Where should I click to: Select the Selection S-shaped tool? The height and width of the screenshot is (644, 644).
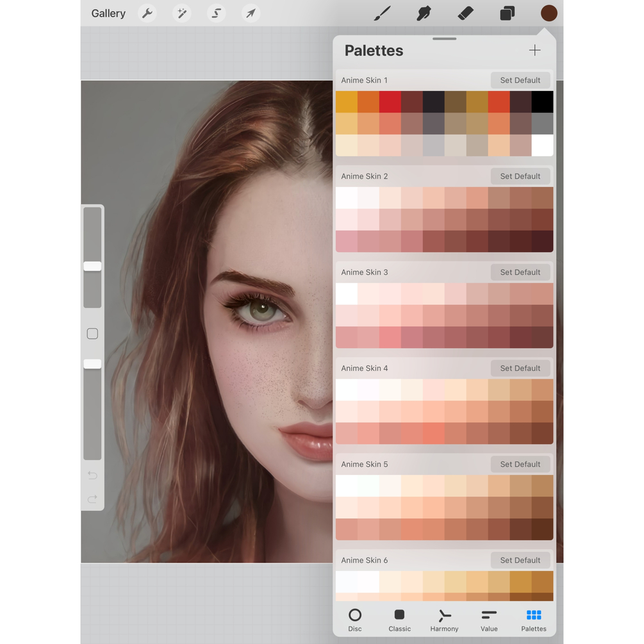[216, 13]
